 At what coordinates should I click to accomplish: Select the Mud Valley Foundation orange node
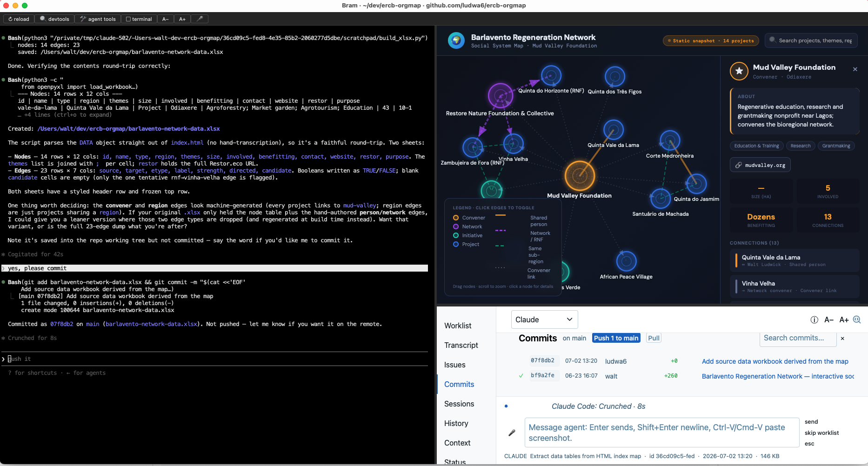[580, 176]
